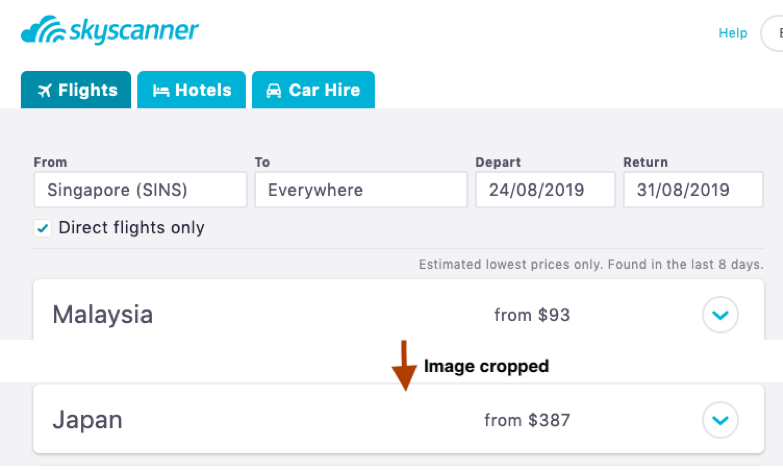Screen dimensions: 783x470
Task: Expand the Malaysia destination chevron
Action: coord(720,315)
